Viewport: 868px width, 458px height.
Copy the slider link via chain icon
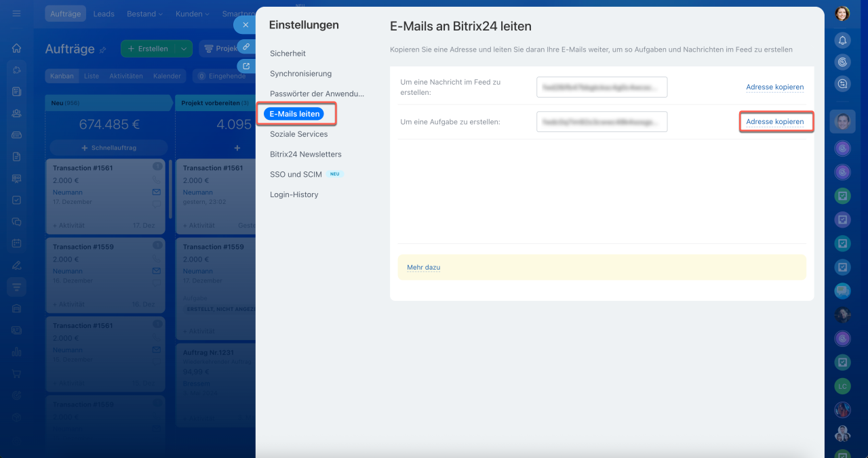(x=246, y=46)
